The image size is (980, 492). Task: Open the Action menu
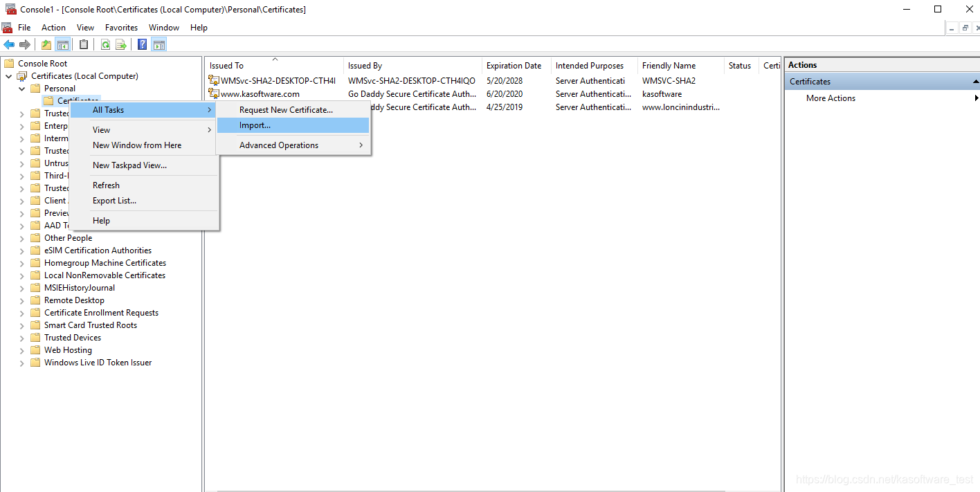pos(53,28)
